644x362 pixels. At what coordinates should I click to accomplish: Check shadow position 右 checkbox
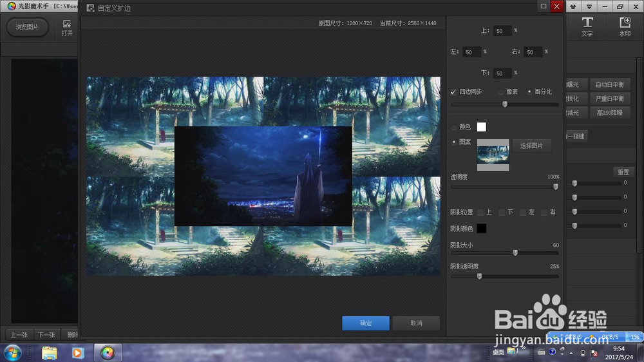click(544, 213)
